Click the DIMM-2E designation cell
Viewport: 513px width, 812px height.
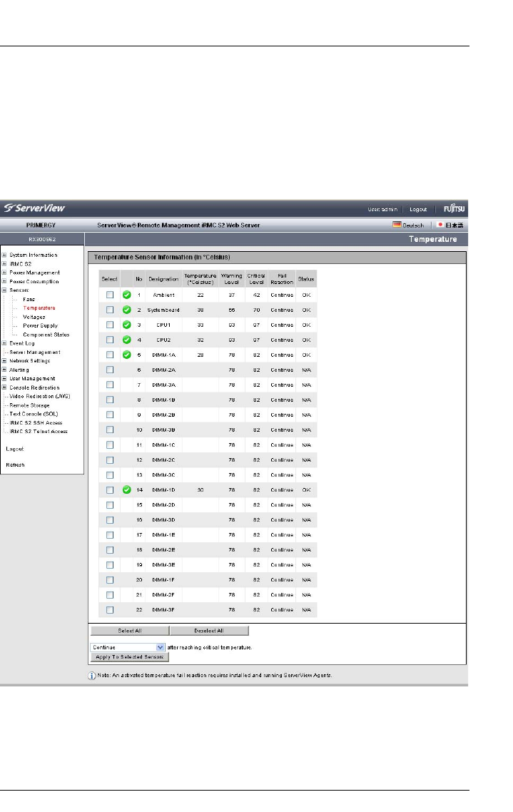pos(163,550)
